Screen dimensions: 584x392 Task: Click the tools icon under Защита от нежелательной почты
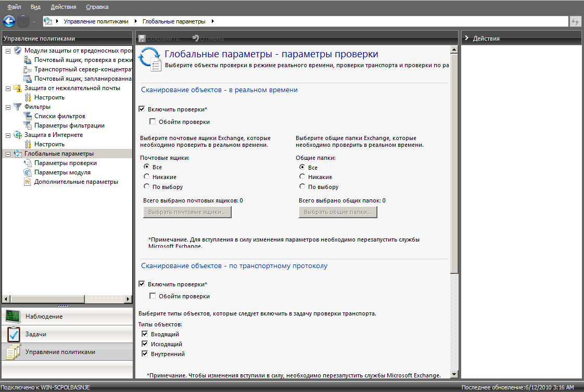coord(28,97)
